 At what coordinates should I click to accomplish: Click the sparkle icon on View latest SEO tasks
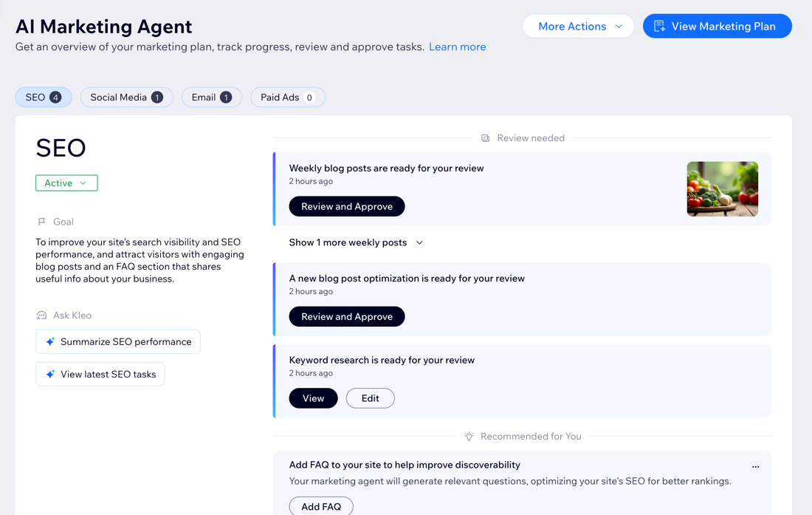click(x=50, y=375)
